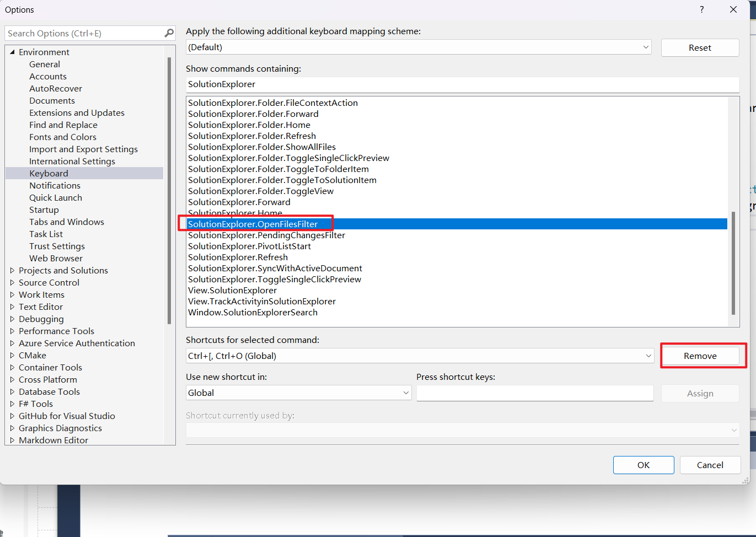
Task: Confirm with the OK button
Action: 643,465
